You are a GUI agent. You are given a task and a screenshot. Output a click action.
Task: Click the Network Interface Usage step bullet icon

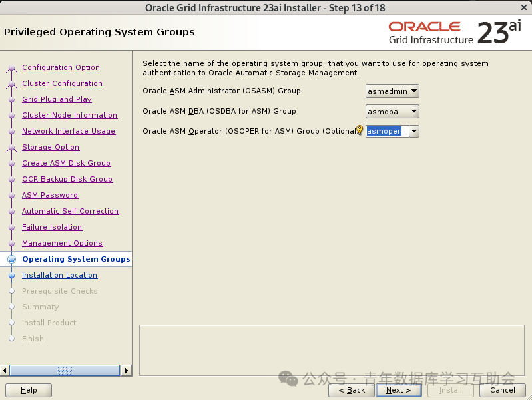pos(11,132)
